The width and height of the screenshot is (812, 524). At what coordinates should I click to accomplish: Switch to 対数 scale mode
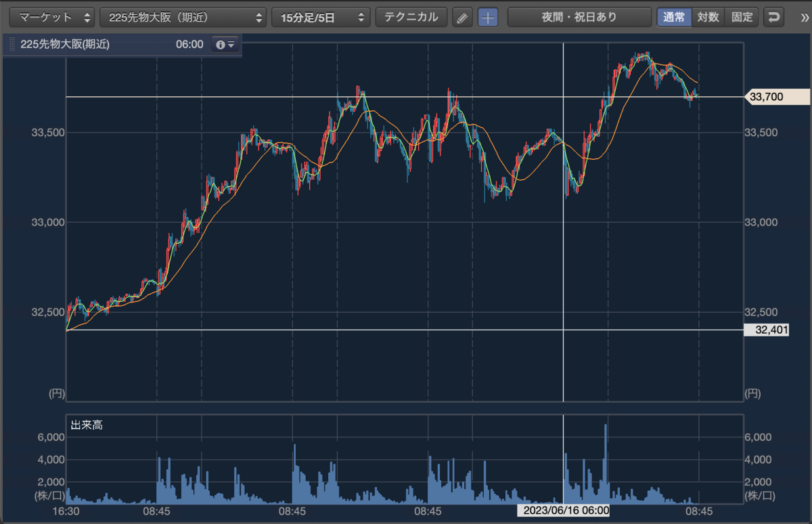(x=708, y=17)
